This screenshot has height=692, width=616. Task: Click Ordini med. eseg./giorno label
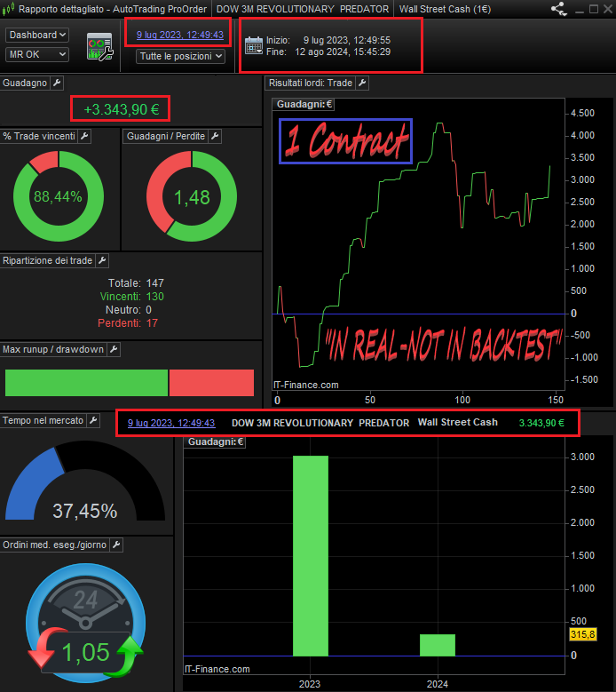pos(55,545)
